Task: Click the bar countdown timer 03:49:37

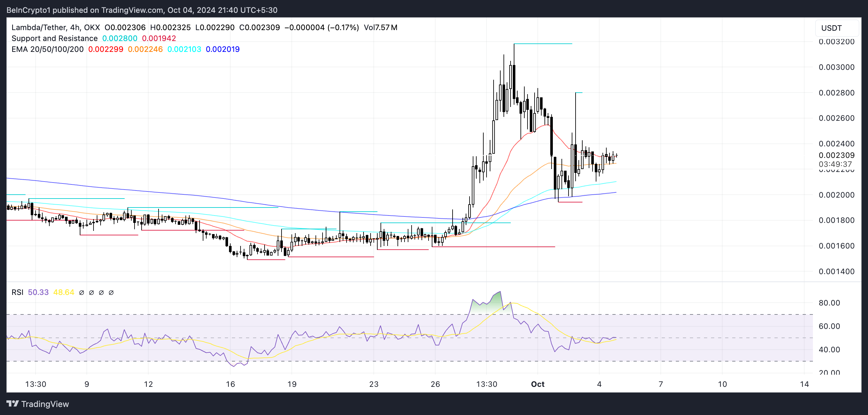Action: 835,164
